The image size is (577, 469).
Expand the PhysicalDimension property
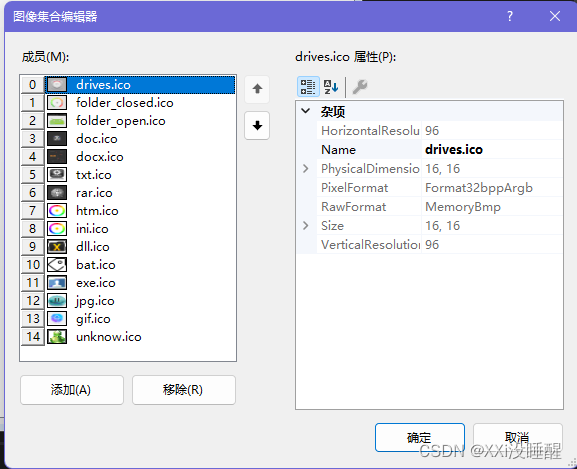tap(305, 168)
